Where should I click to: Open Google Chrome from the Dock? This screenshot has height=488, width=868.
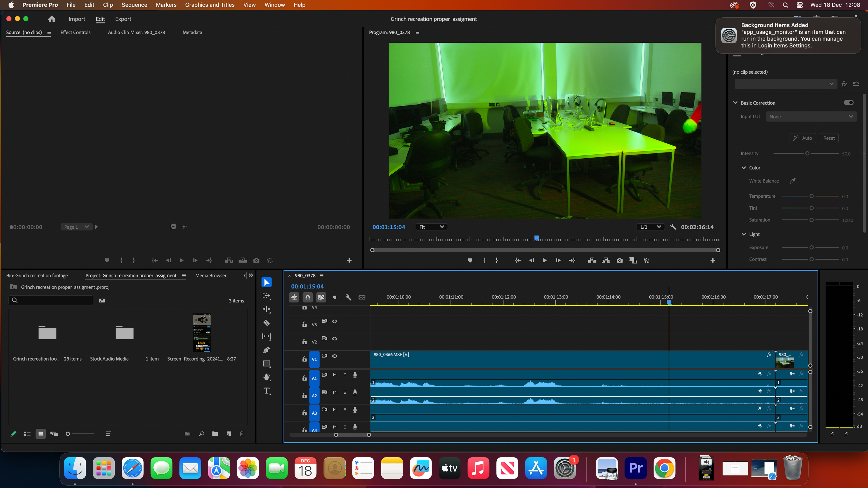click(x=665, y=468)
